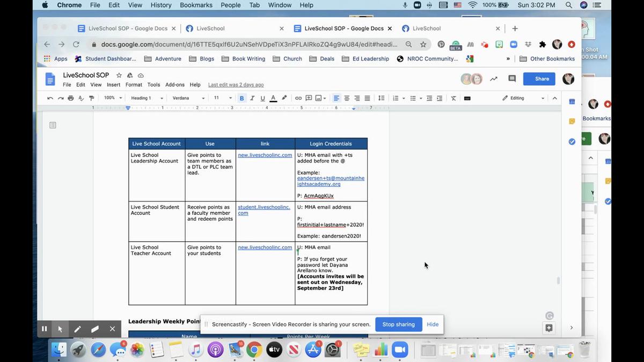Right align the text
Screen dimensions: 644x362
pos(357,98)
